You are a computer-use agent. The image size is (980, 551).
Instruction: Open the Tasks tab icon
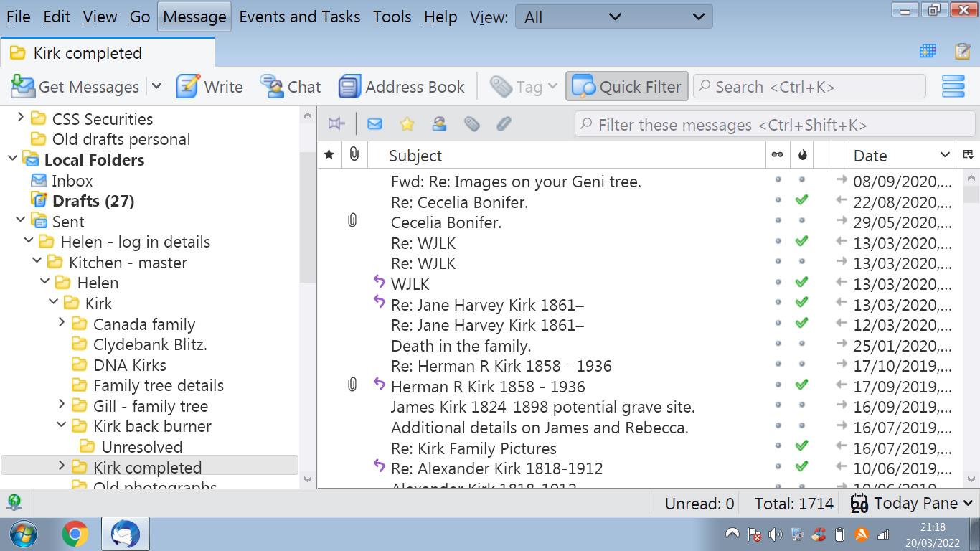(x=962, y=52)
